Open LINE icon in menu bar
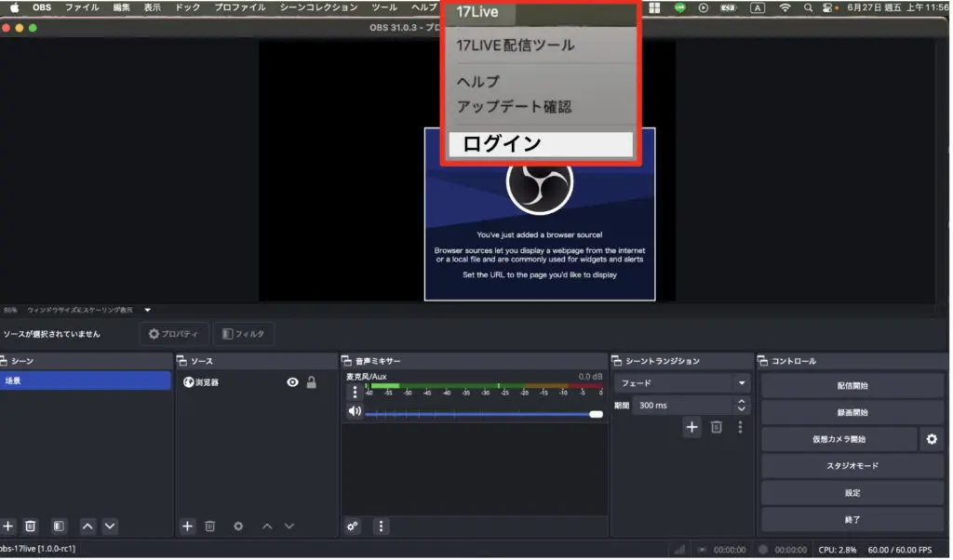953x560 pixels. (x=680, y=7)
